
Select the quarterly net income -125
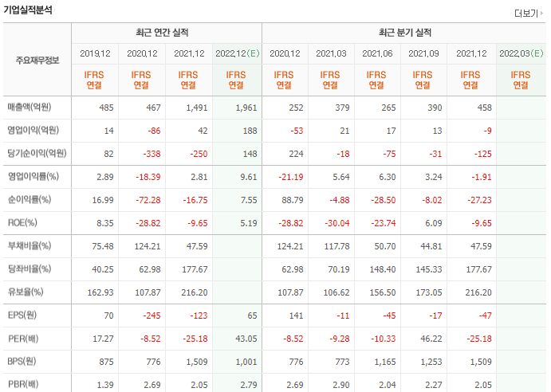coord(483,154)
